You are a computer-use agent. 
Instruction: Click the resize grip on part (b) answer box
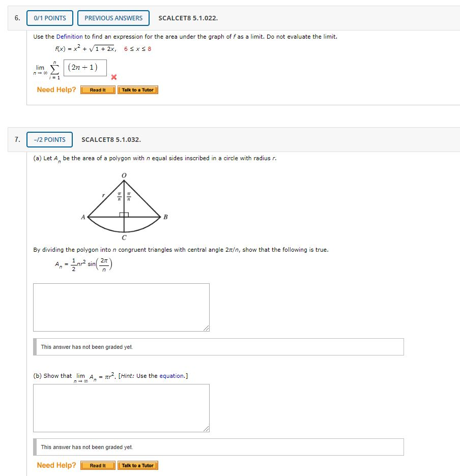(x=206, y=429)
